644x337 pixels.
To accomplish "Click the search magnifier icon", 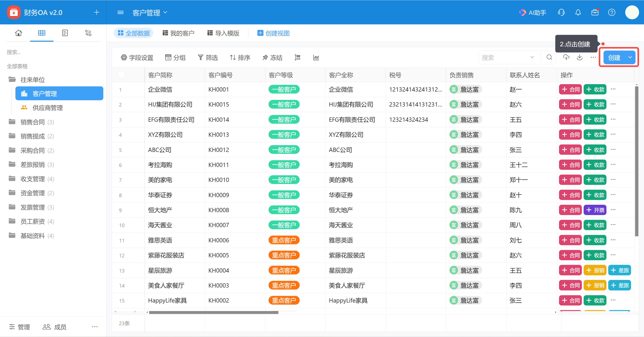I will [x=549, y=58].
